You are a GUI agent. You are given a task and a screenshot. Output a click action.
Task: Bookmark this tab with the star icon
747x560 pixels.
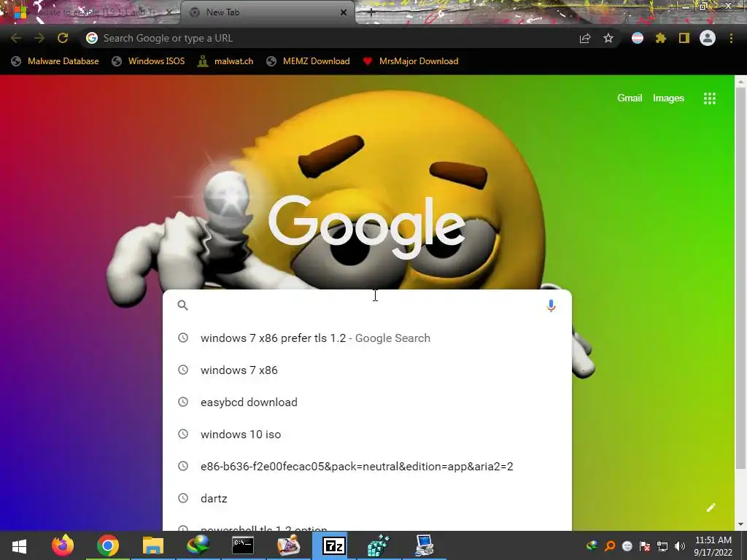coord(608,38)
